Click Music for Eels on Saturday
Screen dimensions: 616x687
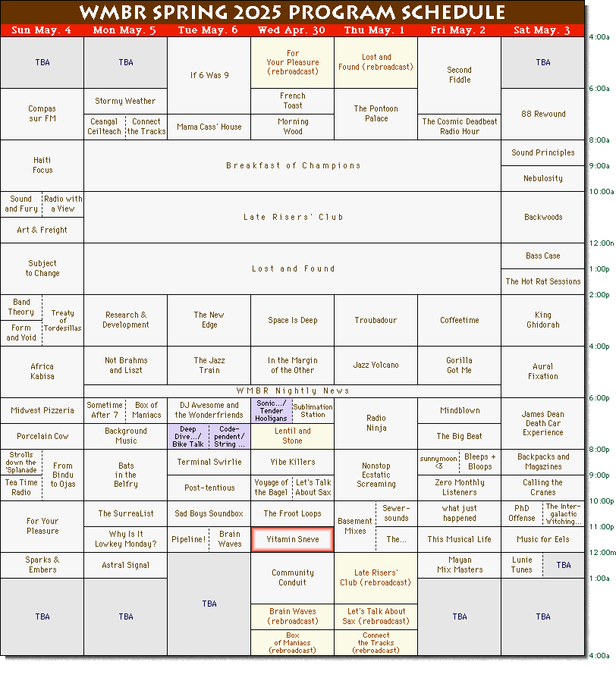pos(542,539)
